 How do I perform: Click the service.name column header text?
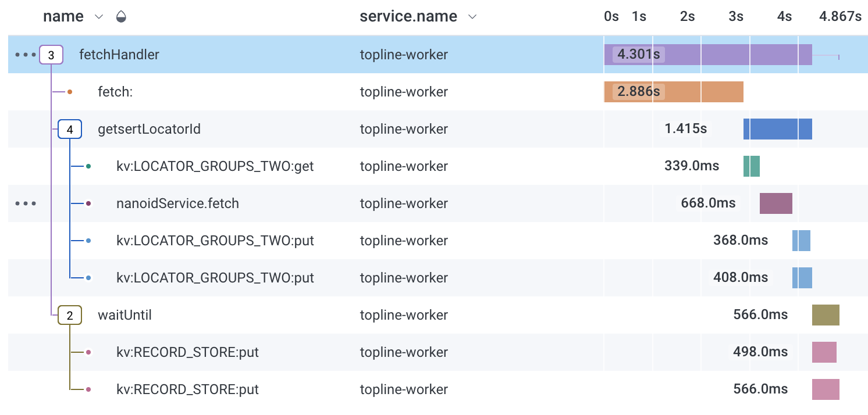pyautogui.click(x=408, y=17)
